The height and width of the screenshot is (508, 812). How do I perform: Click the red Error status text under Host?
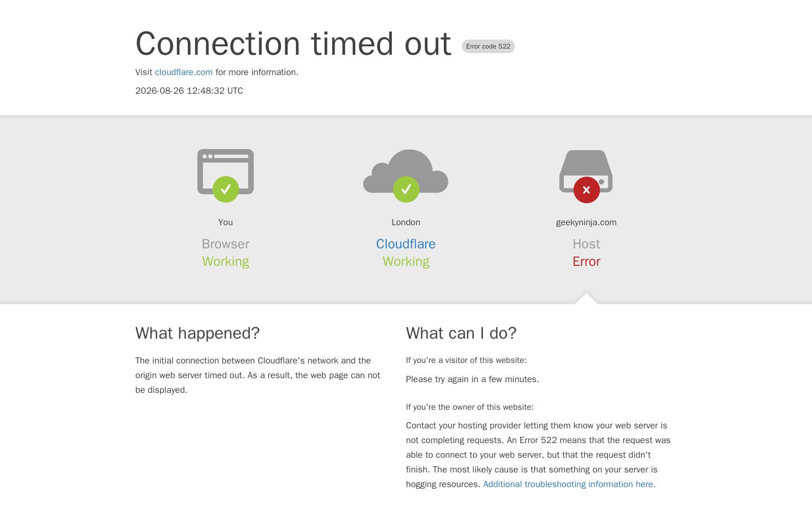click(586, 261)
